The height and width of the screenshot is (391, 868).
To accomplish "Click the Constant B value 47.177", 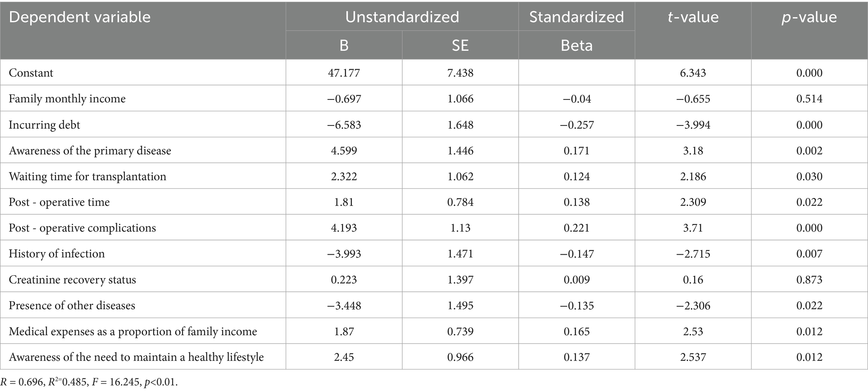I will pos(344,73).
